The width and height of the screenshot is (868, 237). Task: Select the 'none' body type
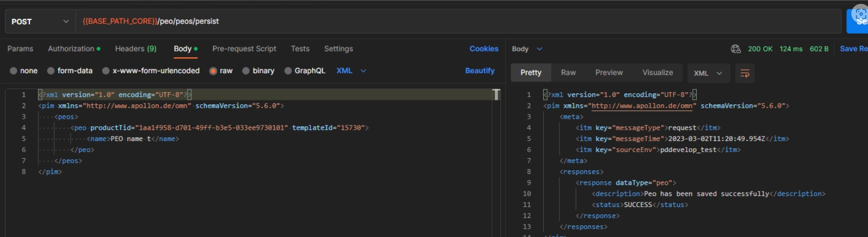(x=14, y=70)
